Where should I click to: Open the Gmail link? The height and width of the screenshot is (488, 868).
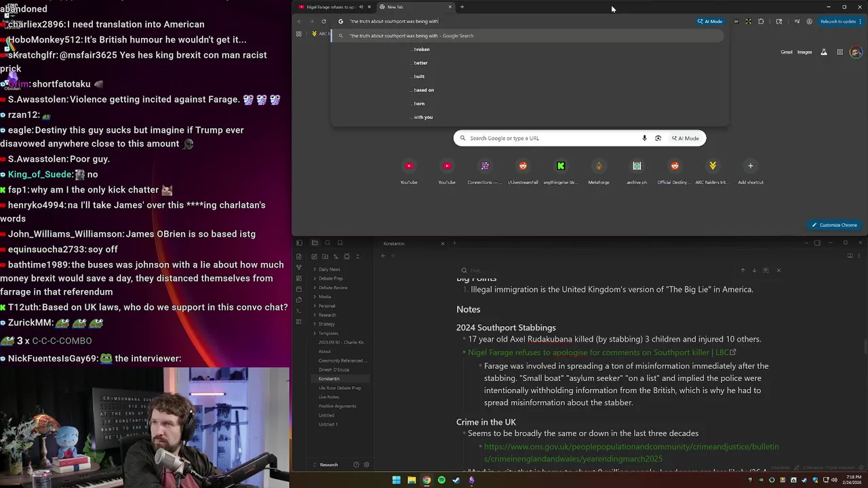tap(787, 52)
